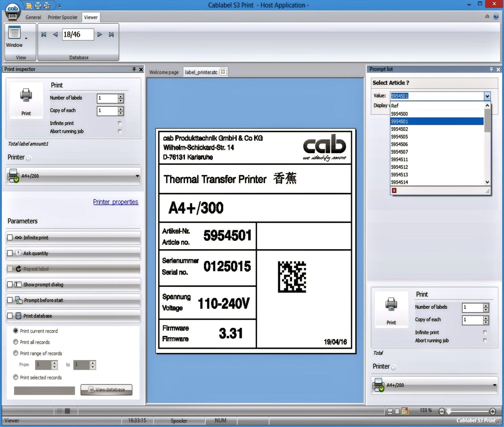This screenshot has height=427, width=504.
Task: Open the Welcome page tab
Action: (164, 72)
